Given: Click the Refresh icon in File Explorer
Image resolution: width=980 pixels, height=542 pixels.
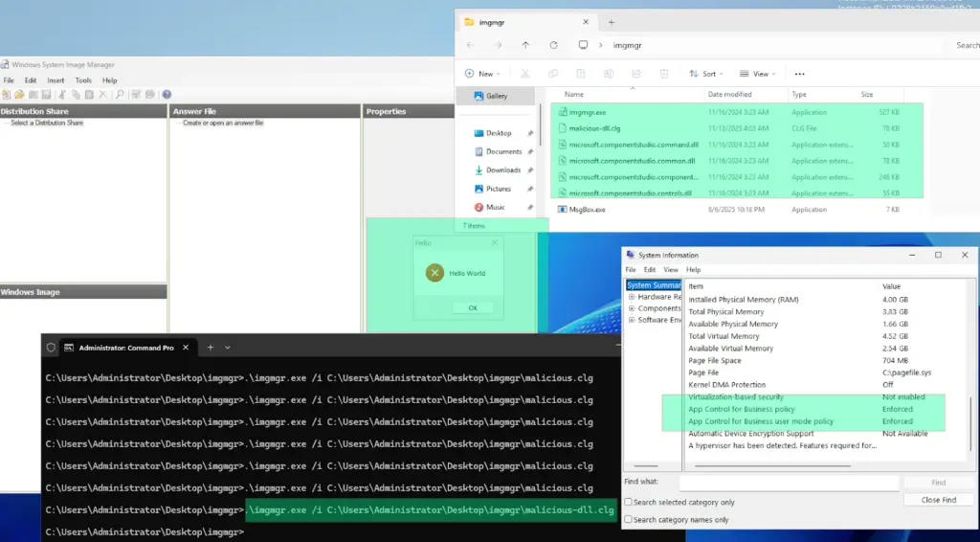Looking at the screenshot, I should click(x=553, y=45).
